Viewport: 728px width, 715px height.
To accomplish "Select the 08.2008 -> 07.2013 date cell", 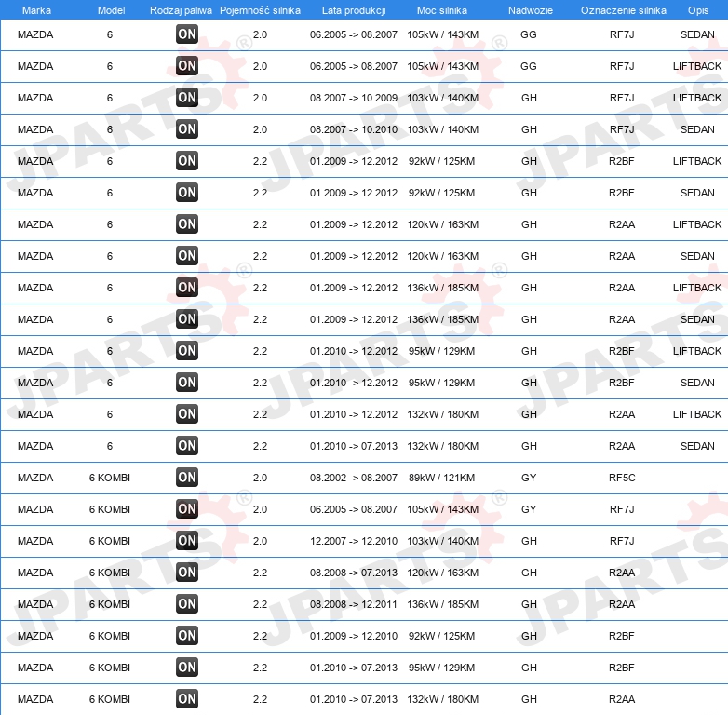I will coord(354,573).
